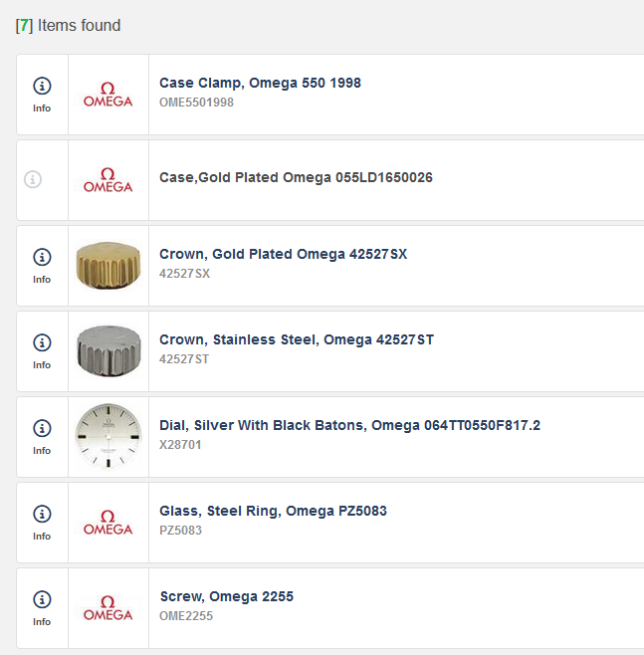Open Dial, Silver With Black Batons title
644x655 pixels.
coord(349,426)
